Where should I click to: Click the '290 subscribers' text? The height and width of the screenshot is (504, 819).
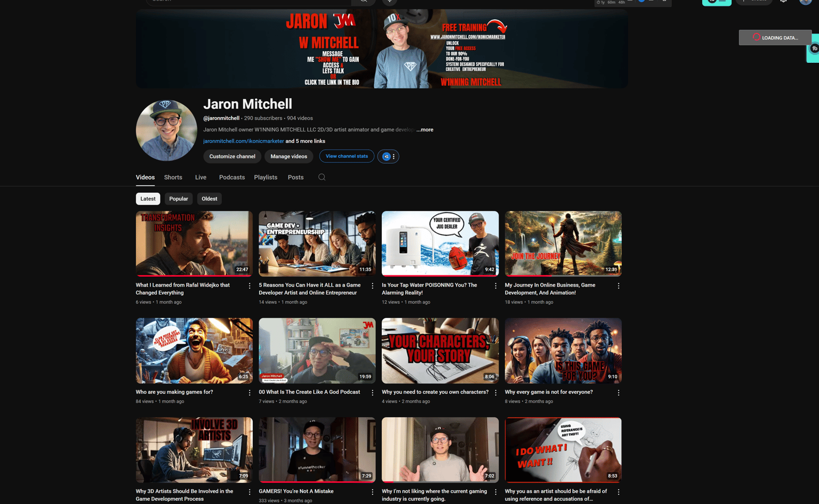[263, 118]
